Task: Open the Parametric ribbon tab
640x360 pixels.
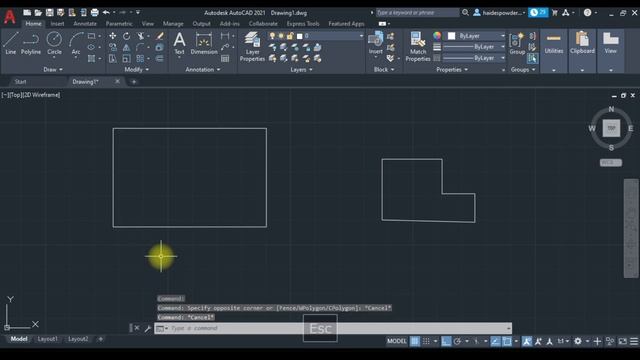Action: coord(119,24)
